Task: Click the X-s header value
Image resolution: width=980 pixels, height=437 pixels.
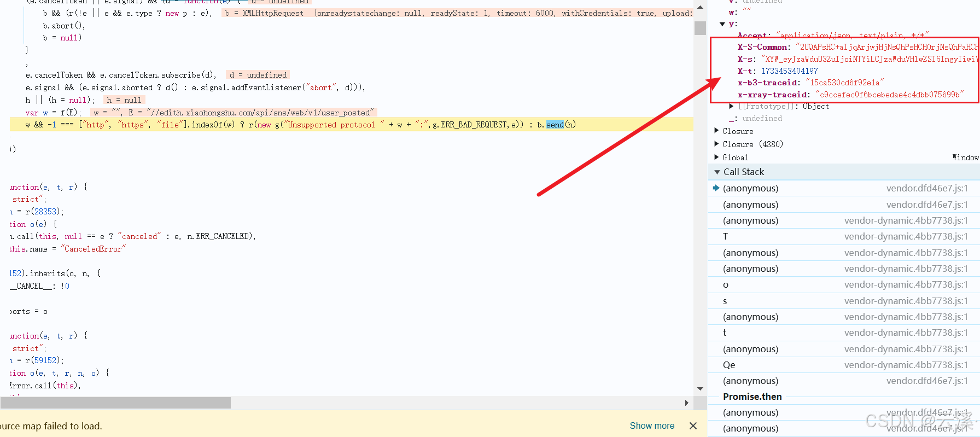Action: [870, 59]
